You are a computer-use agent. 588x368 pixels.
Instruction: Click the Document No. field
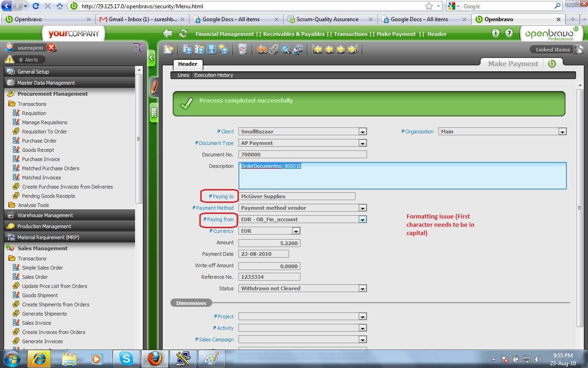pos(302,155)
